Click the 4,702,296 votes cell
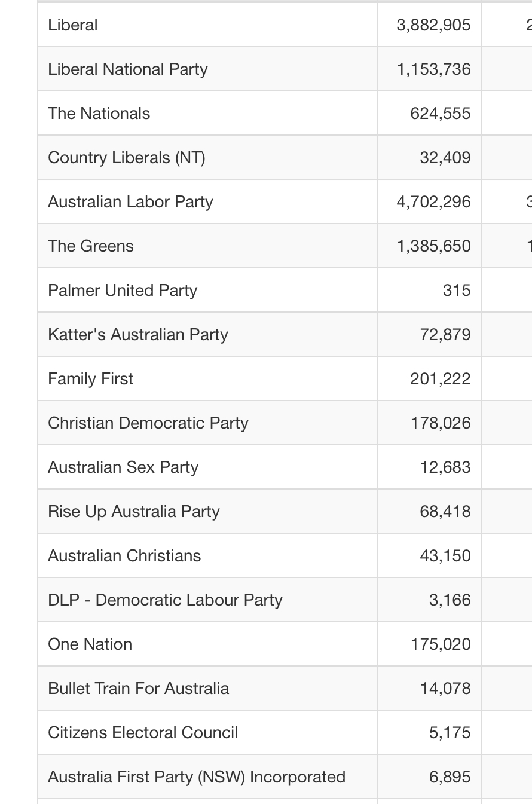This screenshot has height=804, width=532. 429,201
